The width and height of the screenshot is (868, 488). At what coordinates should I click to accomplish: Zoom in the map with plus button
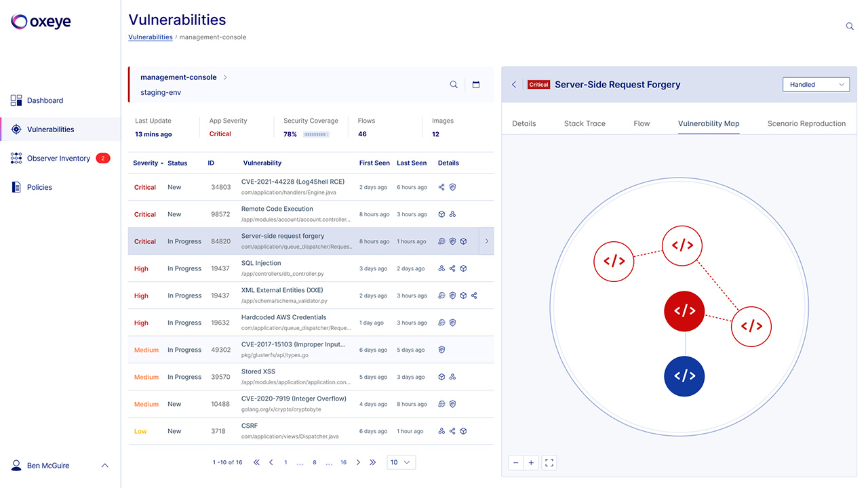[531, 463]
